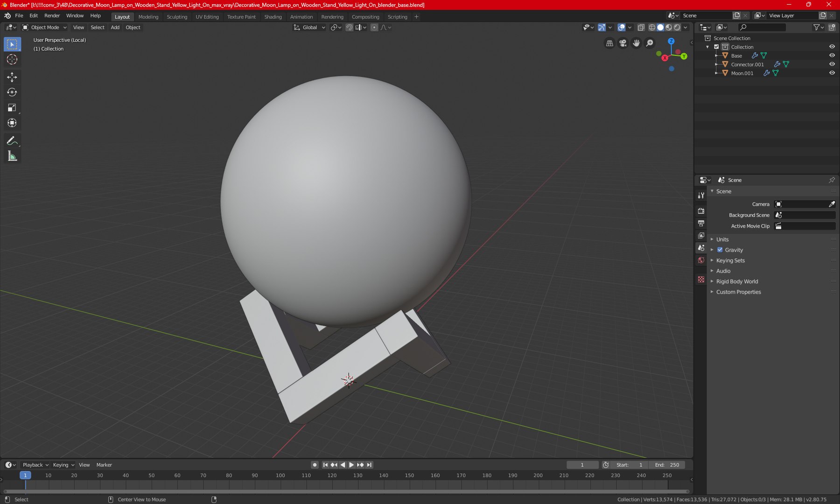Open the Global transform orientation dropdown
Viewport: 840px width, 504px height.
[x=309, y=28]
